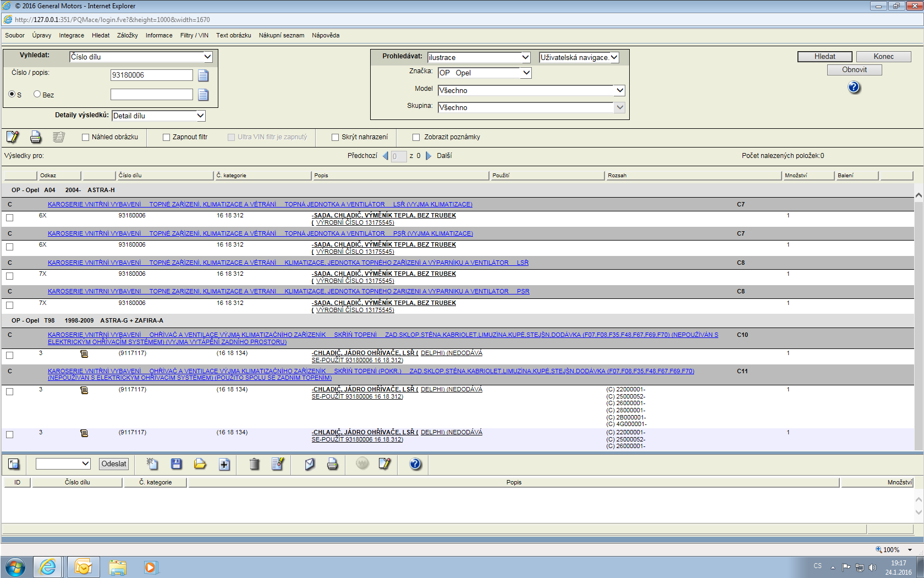Click the blue floppy disk save icon
924x578 pixels.
coord(176,464)
